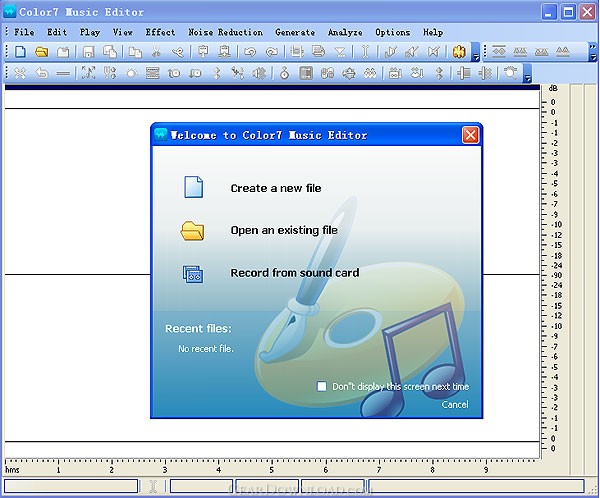Click the horizontal stripes icon in effects toolbar

[x=152, y=73]
